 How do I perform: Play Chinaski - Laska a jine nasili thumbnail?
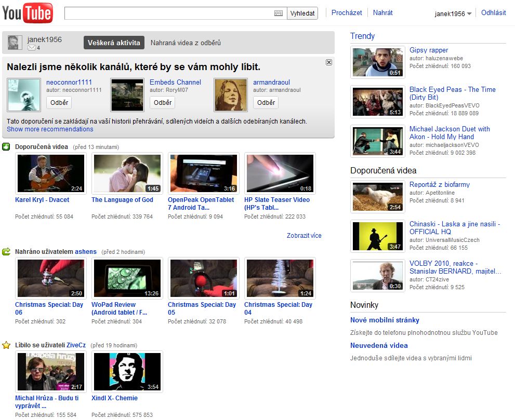pyautogui.click(x=378, y=236)
